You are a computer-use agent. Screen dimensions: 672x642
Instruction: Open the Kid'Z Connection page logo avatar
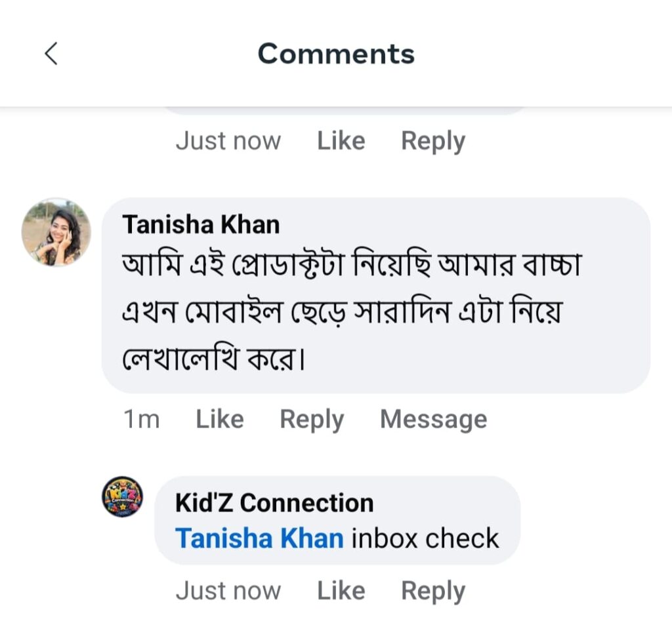pos(122,497)
